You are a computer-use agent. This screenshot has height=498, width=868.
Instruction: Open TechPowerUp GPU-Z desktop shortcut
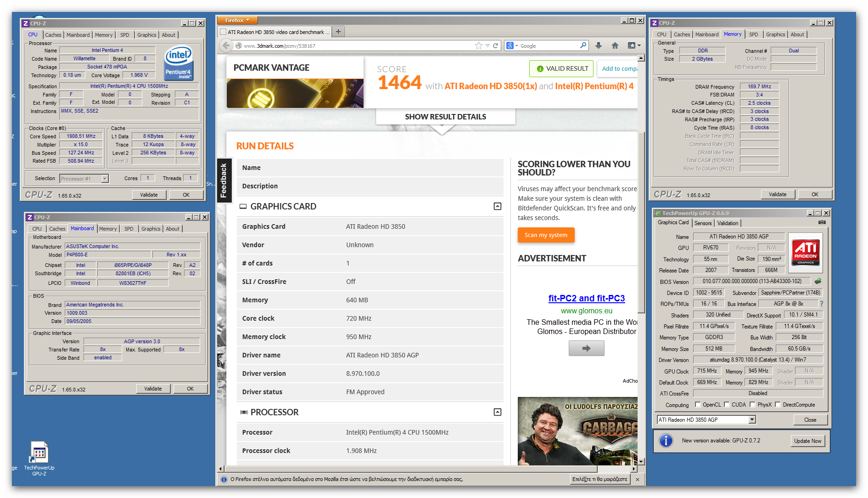[x=39, y=458]
